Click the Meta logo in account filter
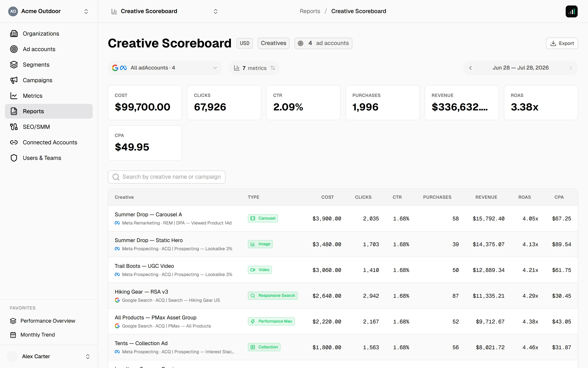 (124, 68)
